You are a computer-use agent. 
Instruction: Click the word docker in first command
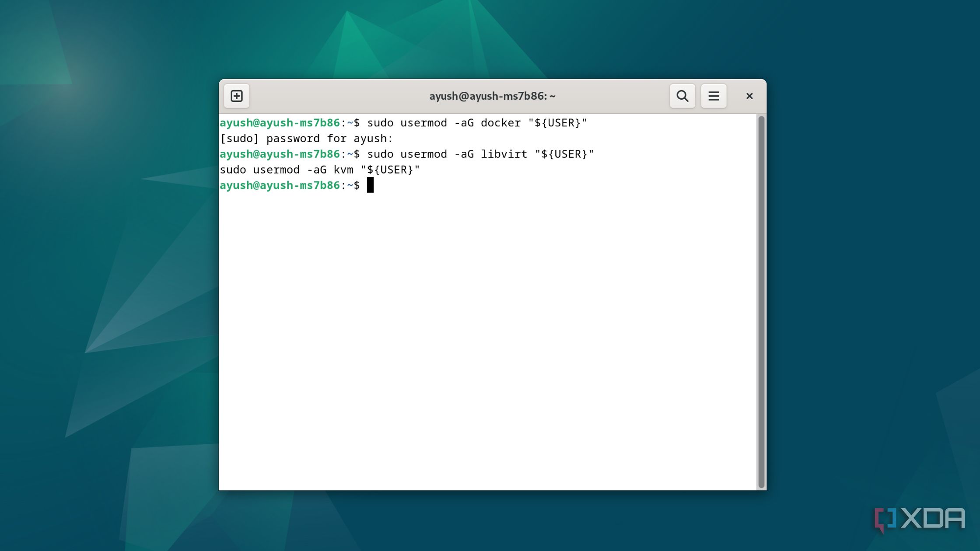pos(500,123)
